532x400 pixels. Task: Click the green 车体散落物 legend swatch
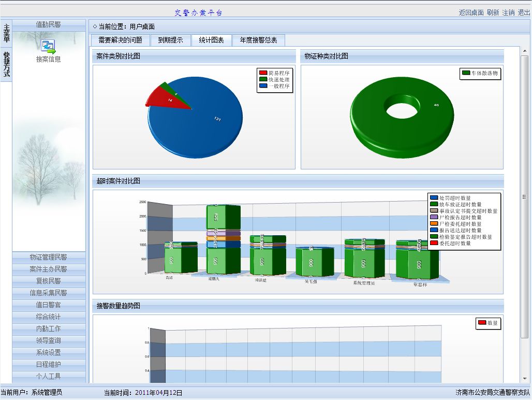click(x=465, y=74)
